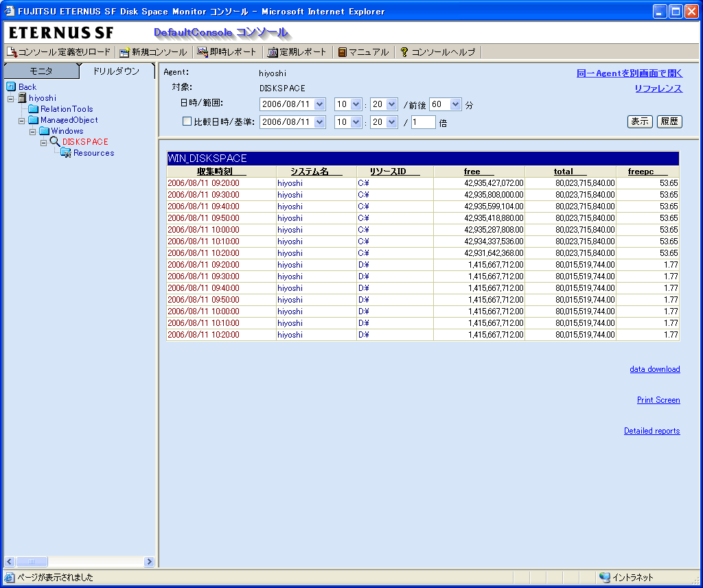Sort table by リソースID column header
Viewport: 703px width, 588px height.
395,172
